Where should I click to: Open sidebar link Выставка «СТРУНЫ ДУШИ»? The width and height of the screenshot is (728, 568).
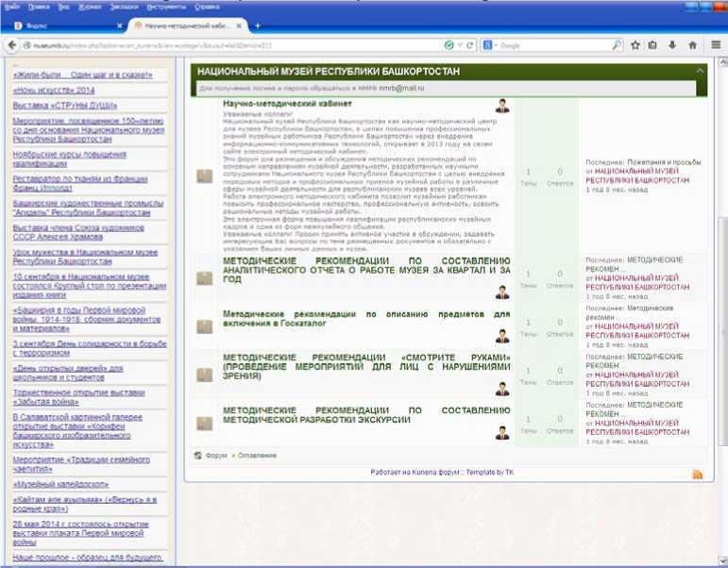click(64, 106)
